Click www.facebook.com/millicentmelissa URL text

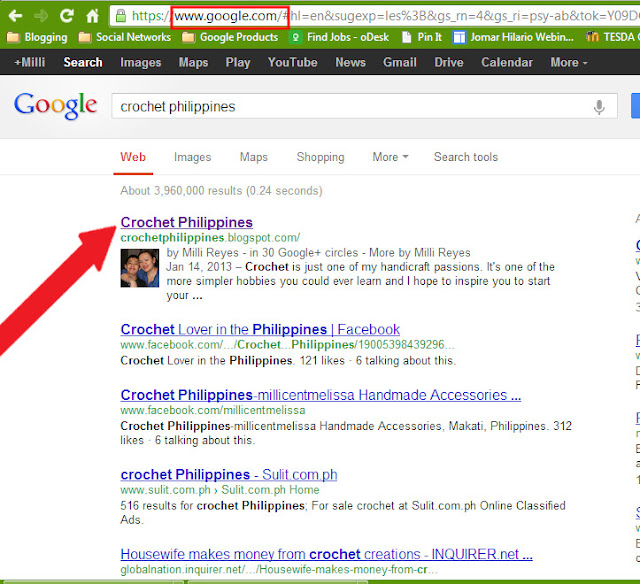coord(213,410)
